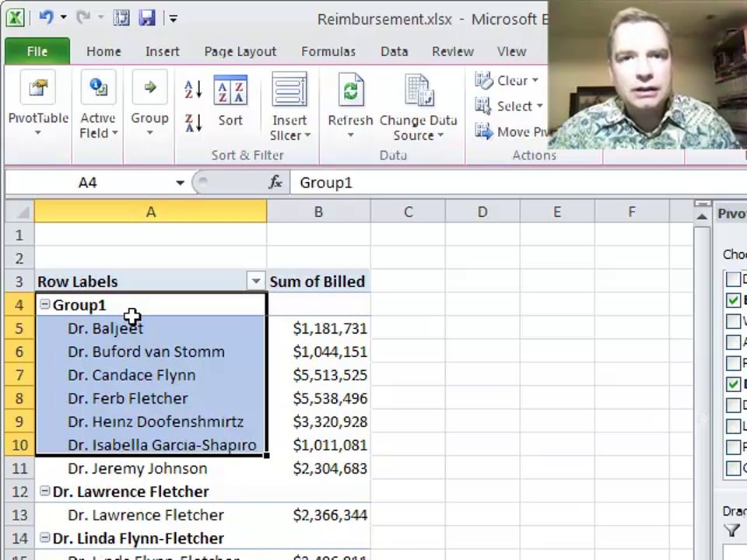The width and height of the screenshot is (747, 560).
Task: Click in the formula bar showing Group1
Action: coord(519,182)
